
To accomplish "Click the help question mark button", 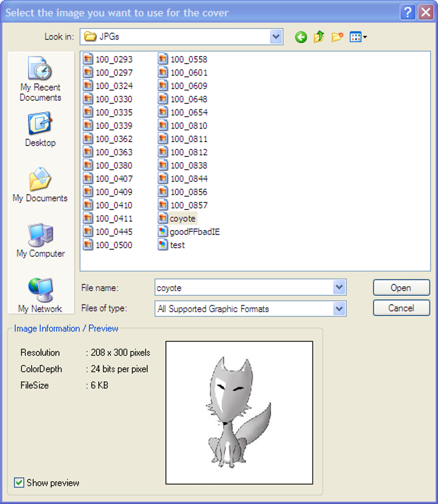I will (x=408, y=12).
